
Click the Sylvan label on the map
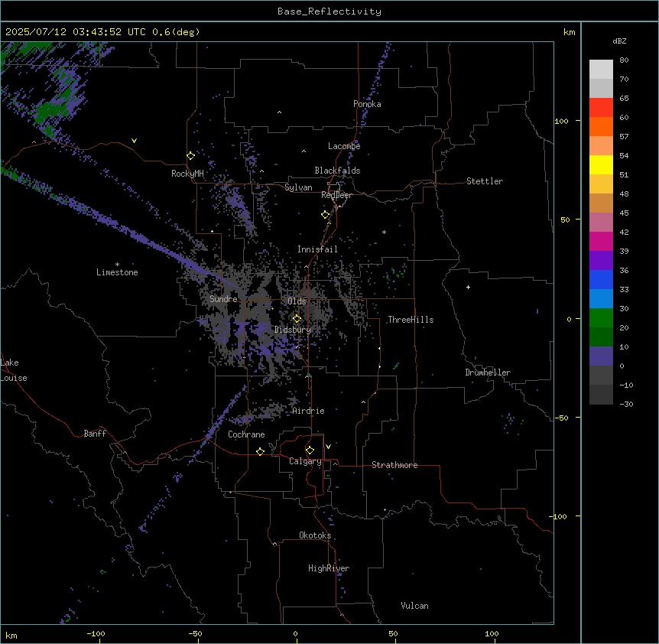tap(298, 187)
